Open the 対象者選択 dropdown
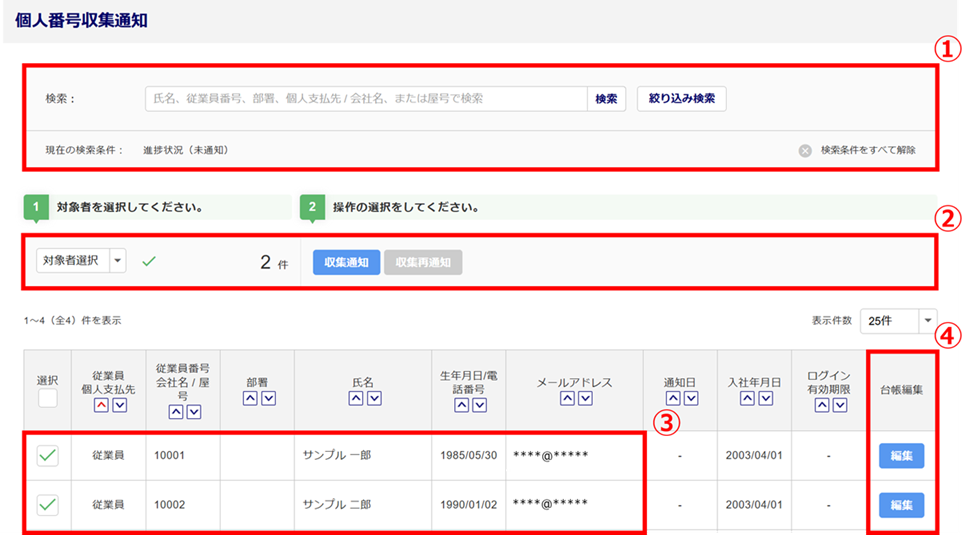This screenshot has height=535, width=966. point(119,261)
